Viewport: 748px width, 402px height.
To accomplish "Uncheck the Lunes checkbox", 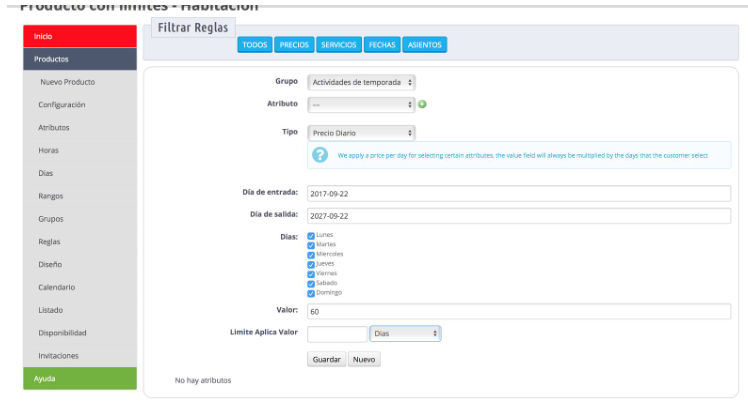I will pos(311,236).
